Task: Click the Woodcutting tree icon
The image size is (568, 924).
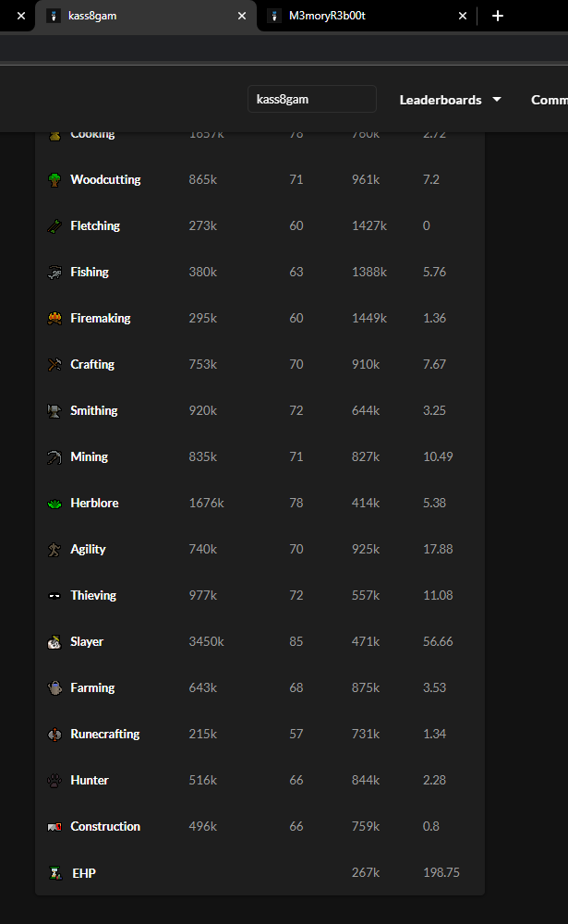Action: 54,180
